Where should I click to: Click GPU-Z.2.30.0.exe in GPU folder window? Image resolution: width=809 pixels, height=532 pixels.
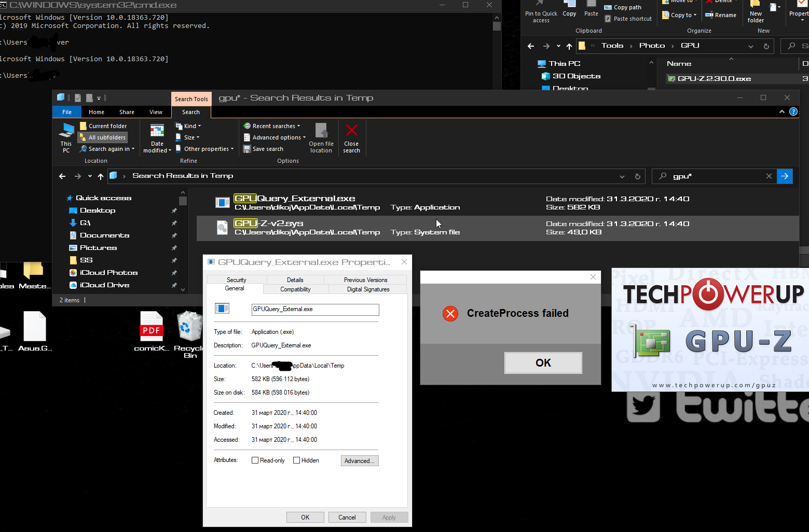coord(714,79)
